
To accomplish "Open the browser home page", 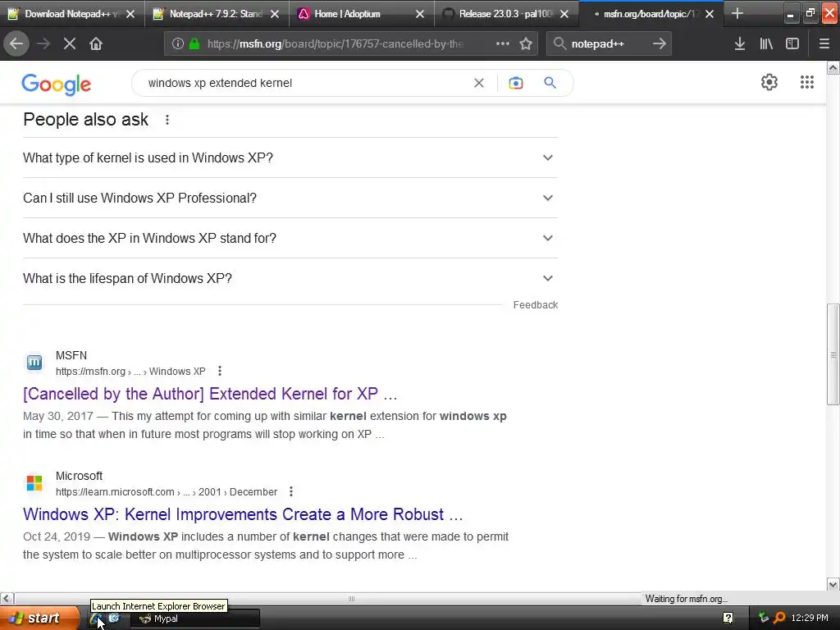I will coord(96,44).
